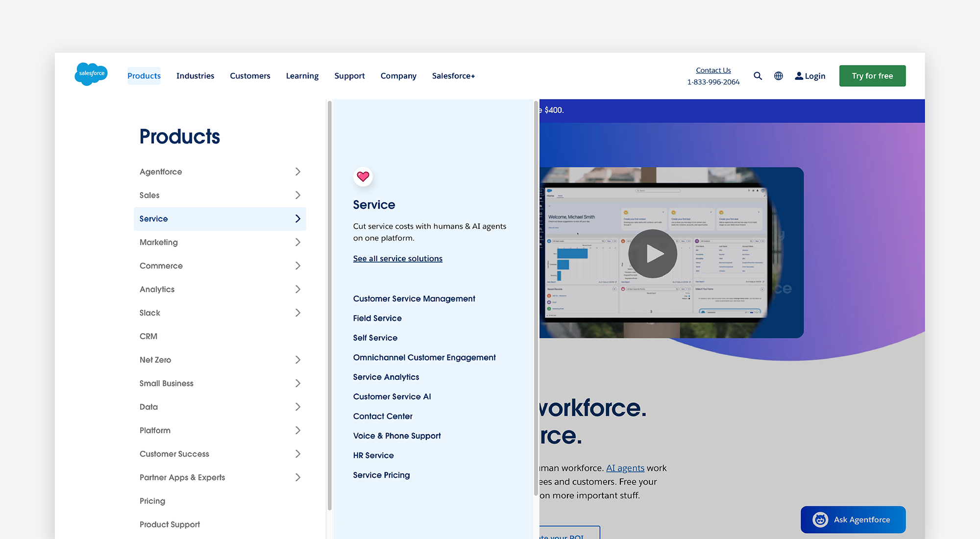Image resolution: width=980 pixels, height=539 pixels.
Task: Select CRM in the Products list
Action: [x=220, y=336]
